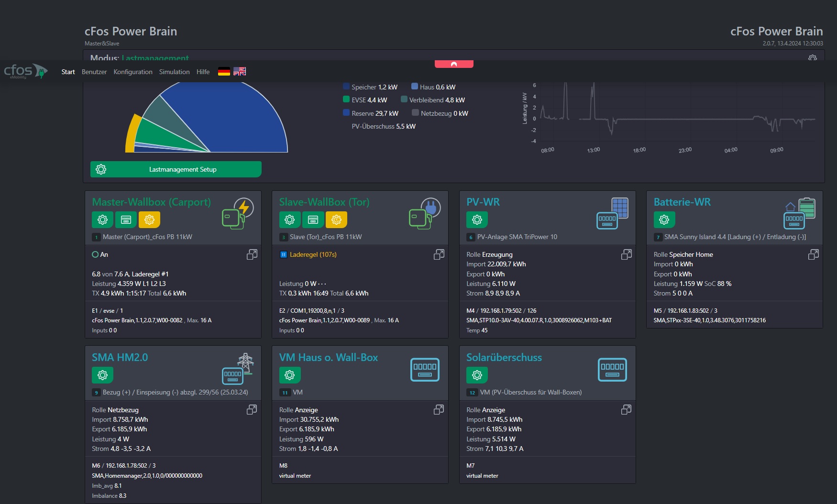Open Solarüberschuss gear settings
Screen dimensions: 837x504
477,375
